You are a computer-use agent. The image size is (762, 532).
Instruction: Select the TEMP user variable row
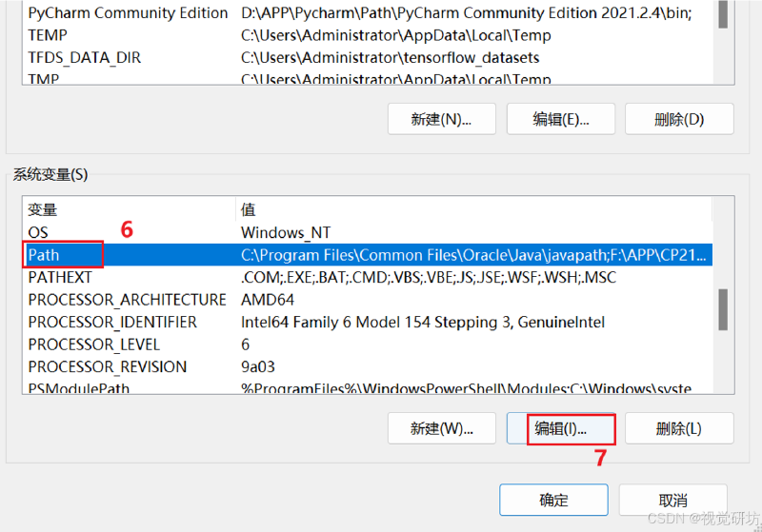click(x=368, y=35)
